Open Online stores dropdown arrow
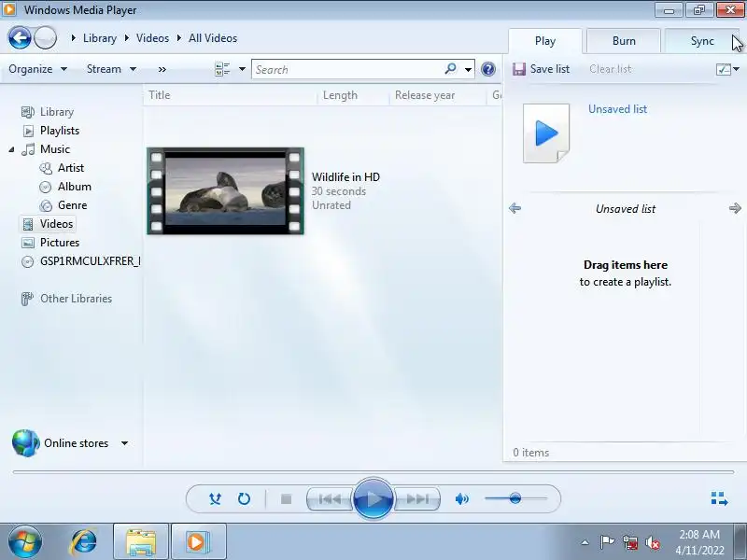This screenshot has width=747, height=560. (124, 443)
